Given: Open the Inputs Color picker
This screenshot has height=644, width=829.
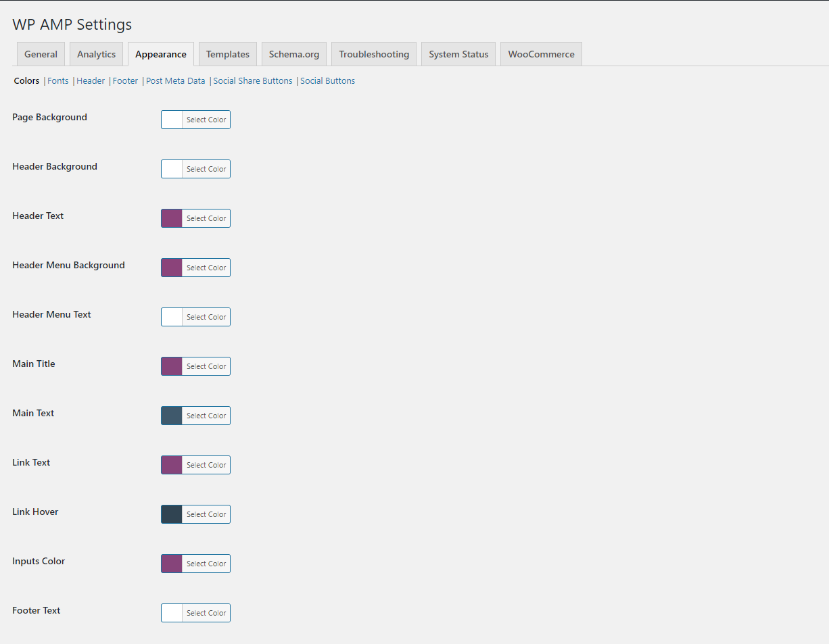Looking at the screenshot, I should (x=195, y=564).
